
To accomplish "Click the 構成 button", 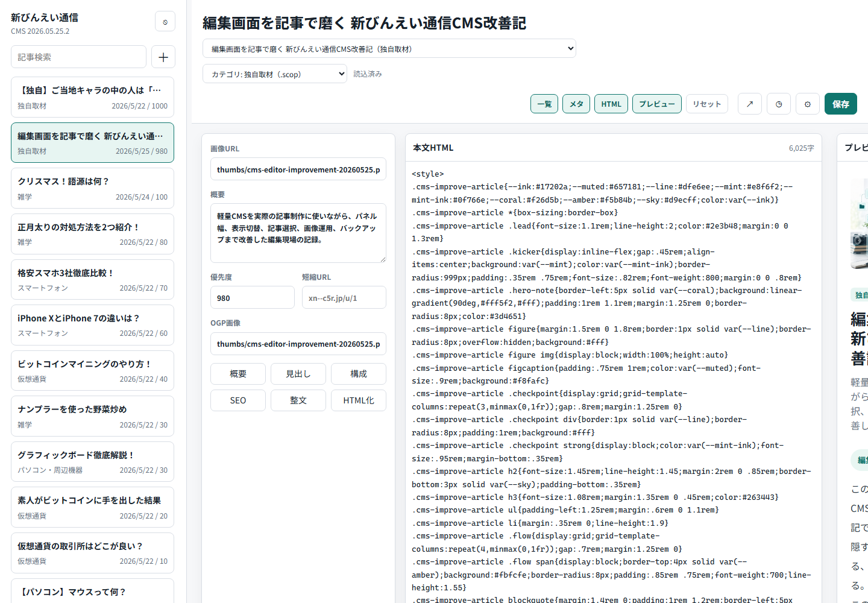I will 359,374.
